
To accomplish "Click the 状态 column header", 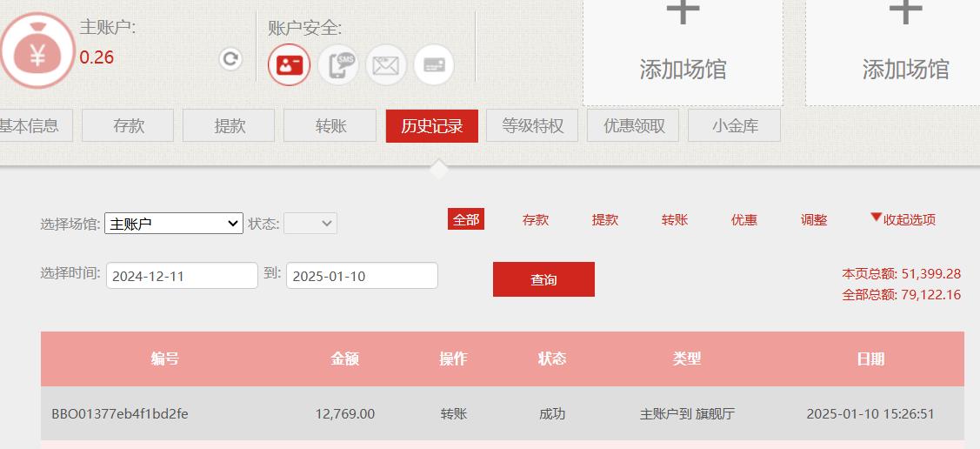I will (552, 359).
